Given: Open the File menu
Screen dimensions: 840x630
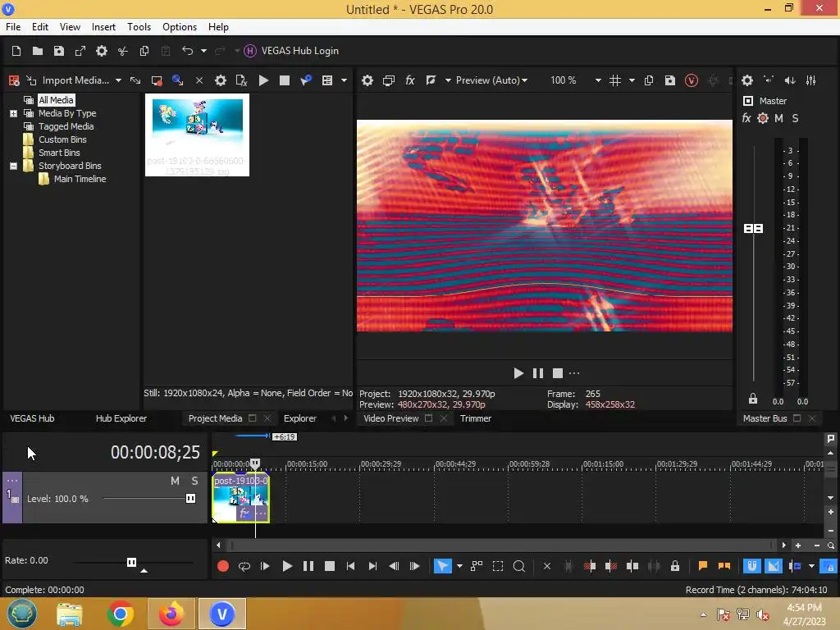Looking at the screenshot, I should [13, 27].
